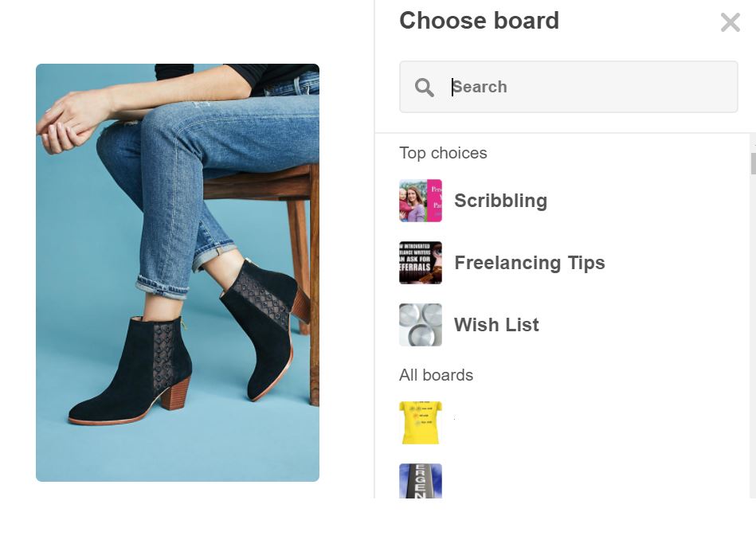Click the search magnifier icon
This screenshot has width=756, height=559.
tap(425, 88)
